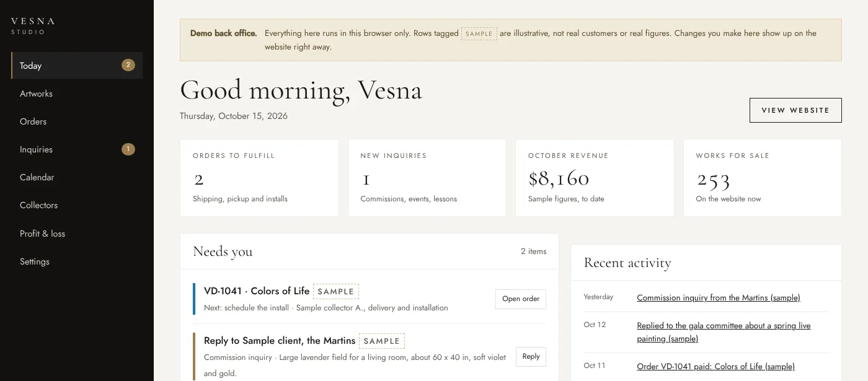Click the Good morning, Vesna heading
Viewport: 868px width, 381px height.
click(x=301, y=90)
